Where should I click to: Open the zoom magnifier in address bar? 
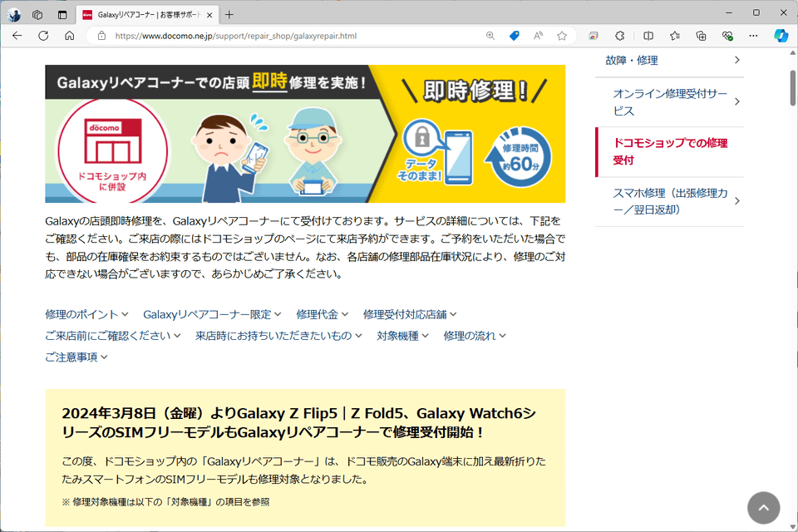(490, 36)
